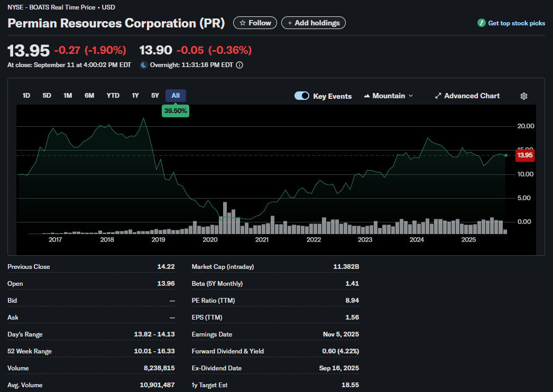The image size is (553, 392).
Task: Click the Ex-Dividend Date Sep 16, 2025
Action: point(339,368)
